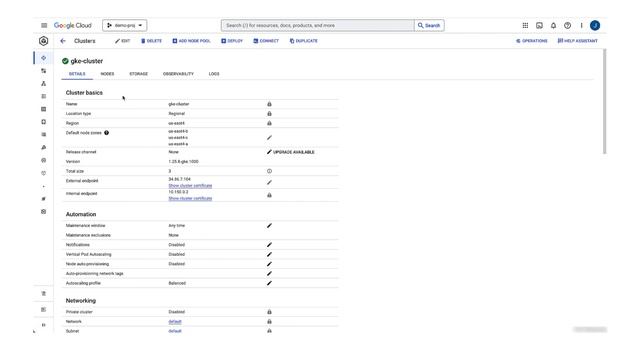Go back using the left arrow
Image resolution: width=640 pixels, height=360 pixels.
[x=63, y=41]
